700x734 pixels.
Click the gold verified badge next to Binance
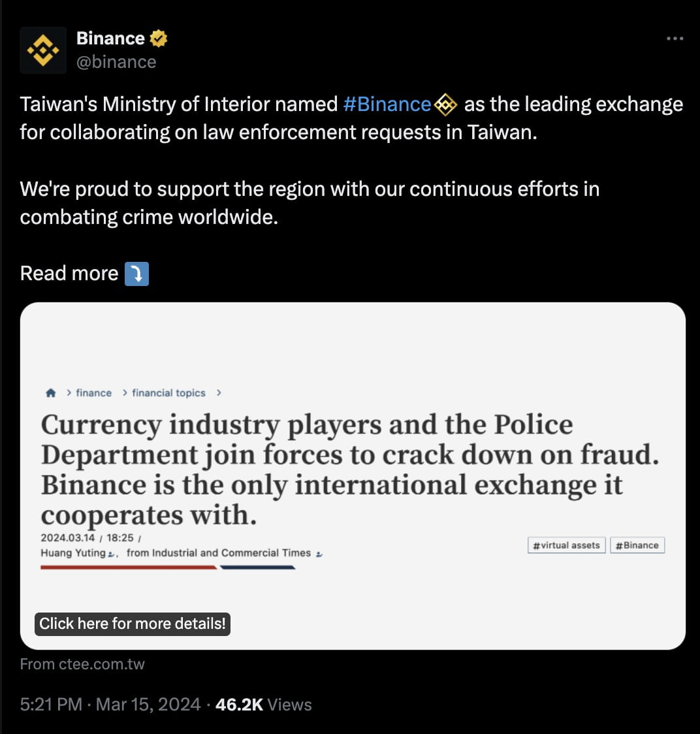point(157,38)
